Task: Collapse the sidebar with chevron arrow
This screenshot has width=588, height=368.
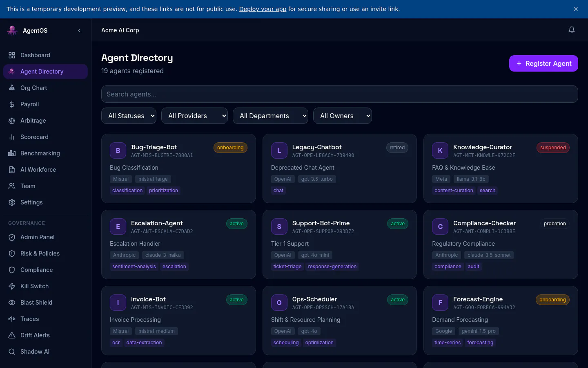Action: 79,31
